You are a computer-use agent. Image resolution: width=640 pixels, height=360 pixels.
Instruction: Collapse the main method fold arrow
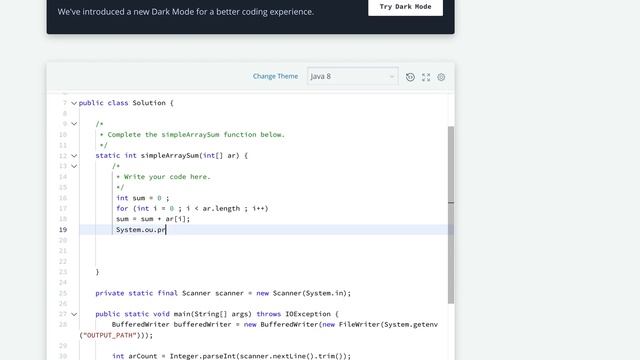click(74, 314)
